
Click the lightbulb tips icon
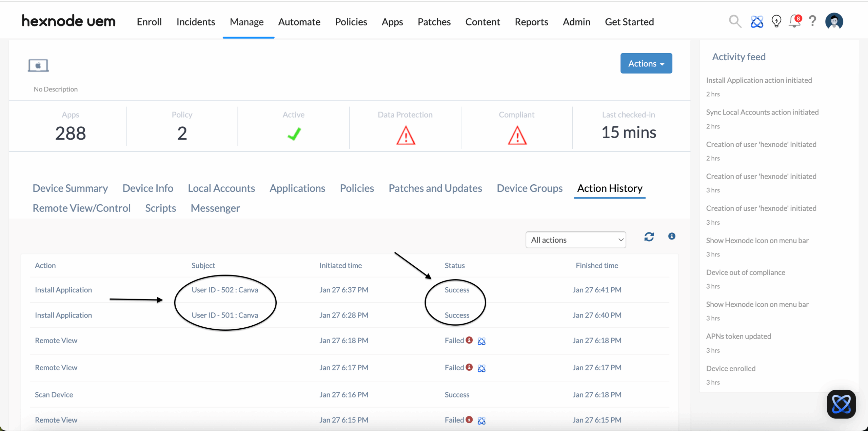(776, 21)
